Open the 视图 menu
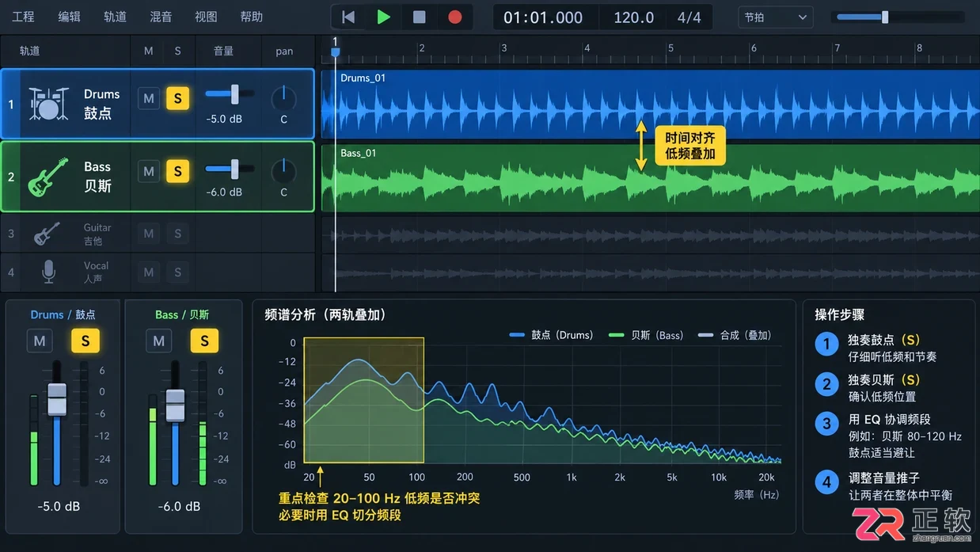Viewport: 980px width, 552px height. click(206, 17)
